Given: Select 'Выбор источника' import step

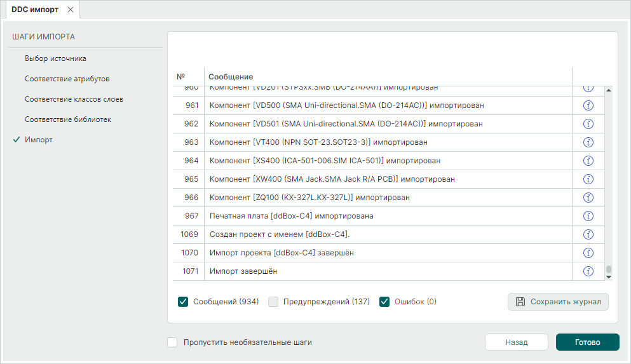Looking at the screenshot, I should pyautogui.click(x=55, y=58).
